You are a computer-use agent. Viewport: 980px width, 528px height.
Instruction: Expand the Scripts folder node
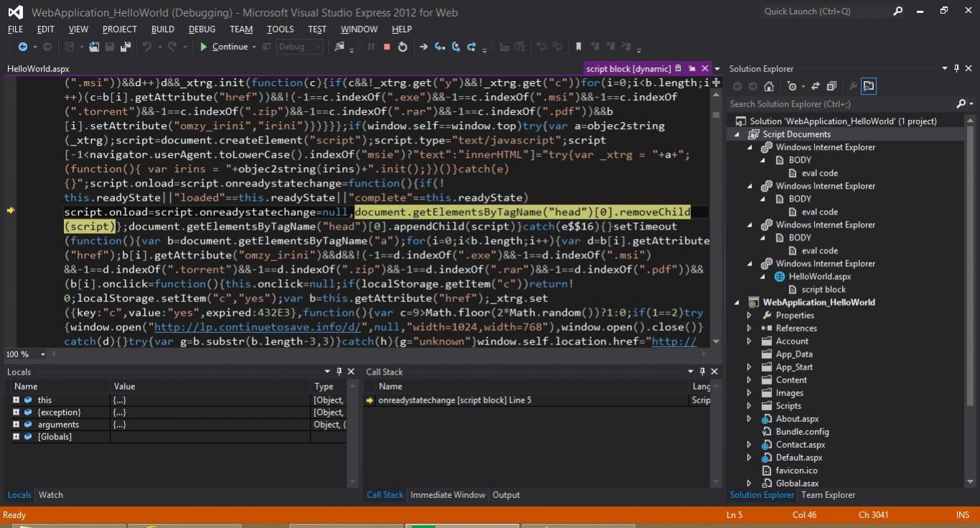750,405
